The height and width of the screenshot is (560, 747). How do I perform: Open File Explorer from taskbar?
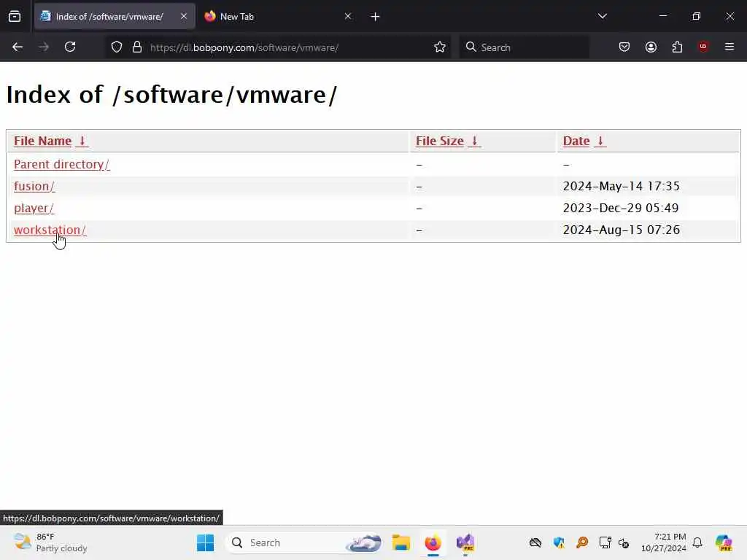pyautogui.click(x=401, y=542)
